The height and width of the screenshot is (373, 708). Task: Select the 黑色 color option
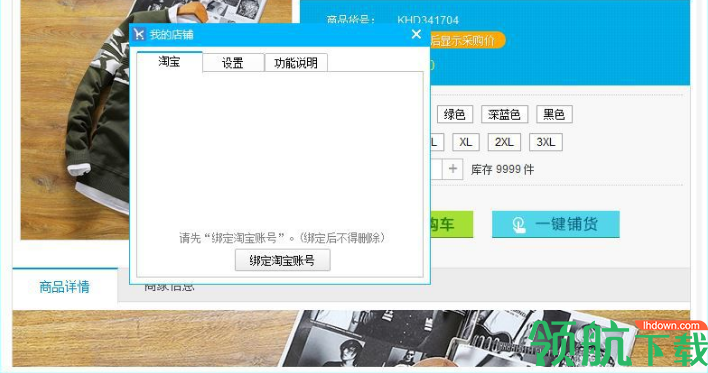pyautogui.click(x=554, y=114)
